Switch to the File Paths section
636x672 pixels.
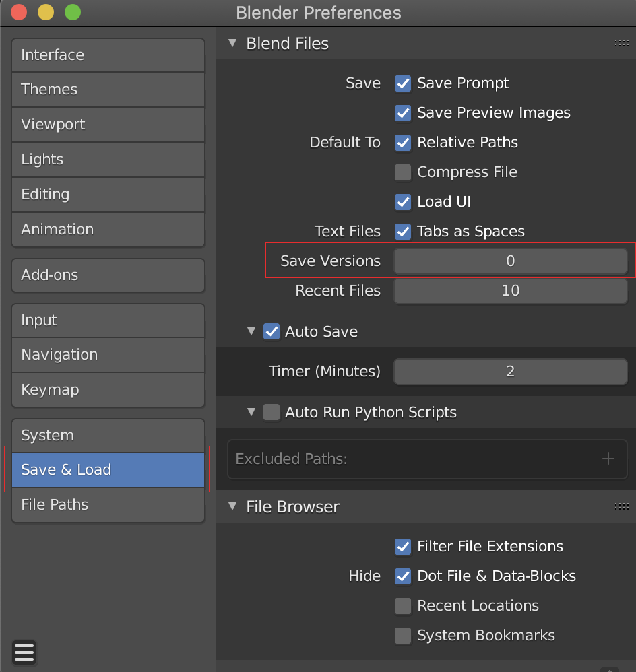click(x=108, y=505)
